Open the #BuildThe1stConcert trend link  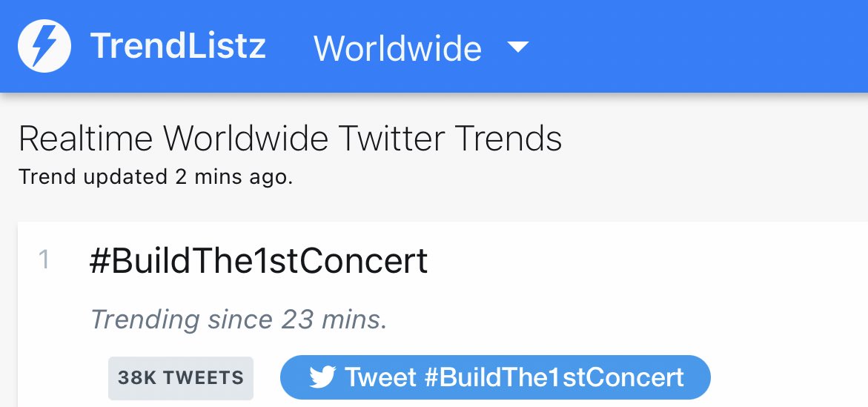pos(259,261)
